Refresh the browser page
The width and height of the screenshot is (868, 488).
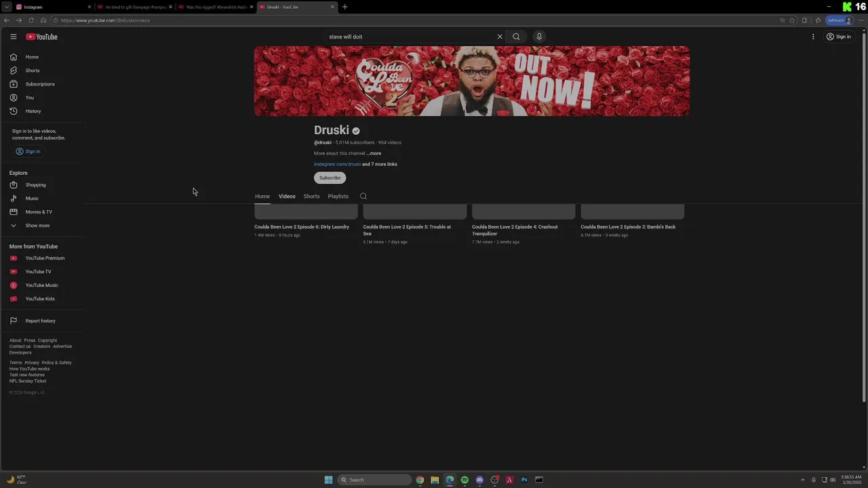(31, 20)
